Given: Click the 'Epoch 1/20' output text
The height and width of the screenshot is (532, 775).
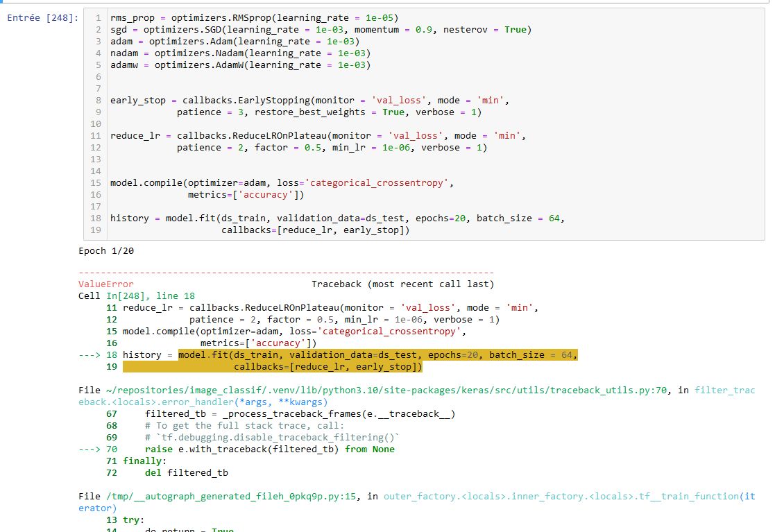Looking at the screenshot, I should pos(106,251).
